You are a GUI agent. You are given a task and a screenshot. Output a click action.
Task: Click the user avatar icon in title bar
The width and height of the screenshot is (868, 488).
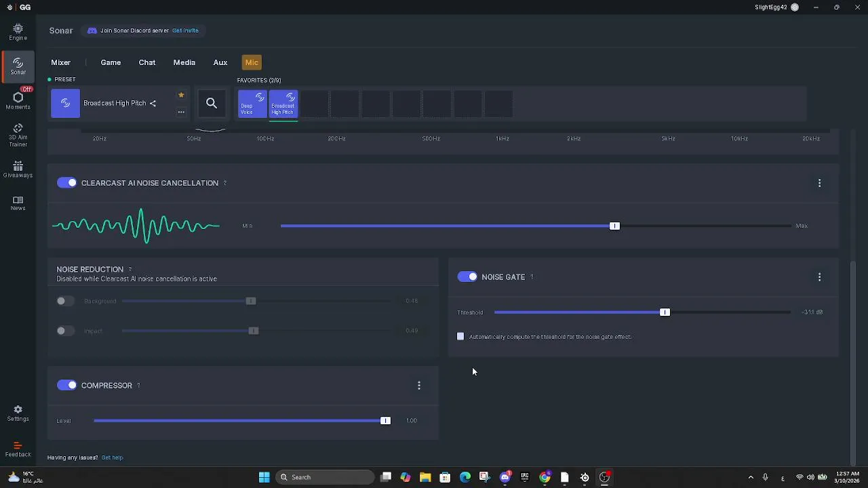coord(795,7)
